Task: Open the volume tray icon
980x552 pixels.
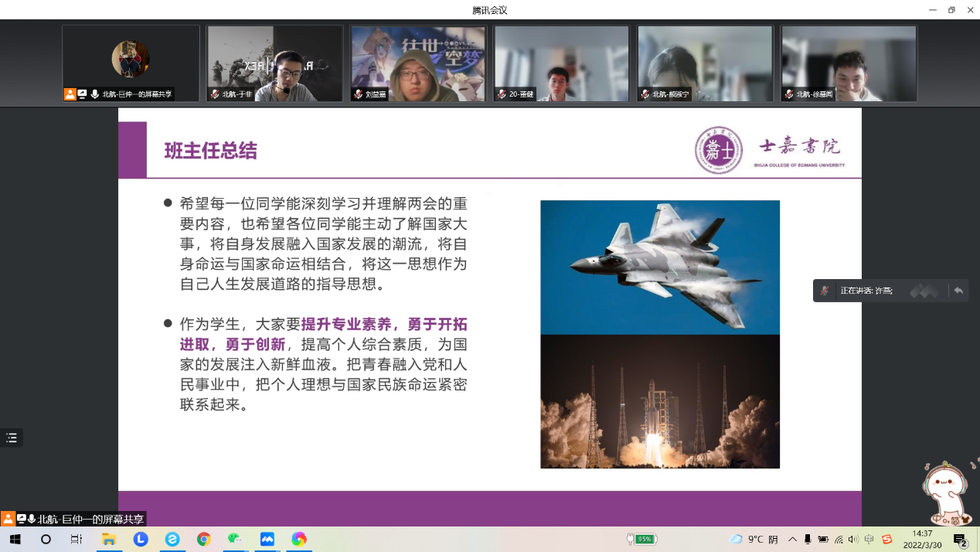Action: tap(853, 540)
